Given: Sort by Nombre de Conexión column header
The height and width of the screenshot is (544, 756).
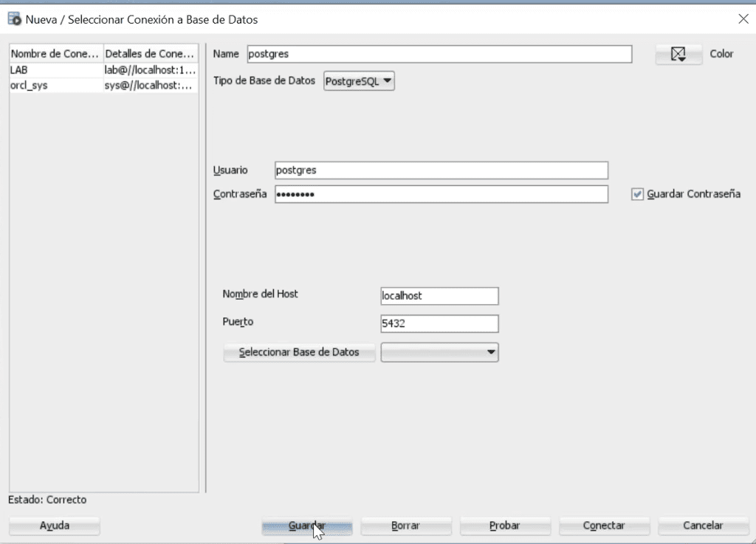Looking at the screenshot, I should point(56,53).
